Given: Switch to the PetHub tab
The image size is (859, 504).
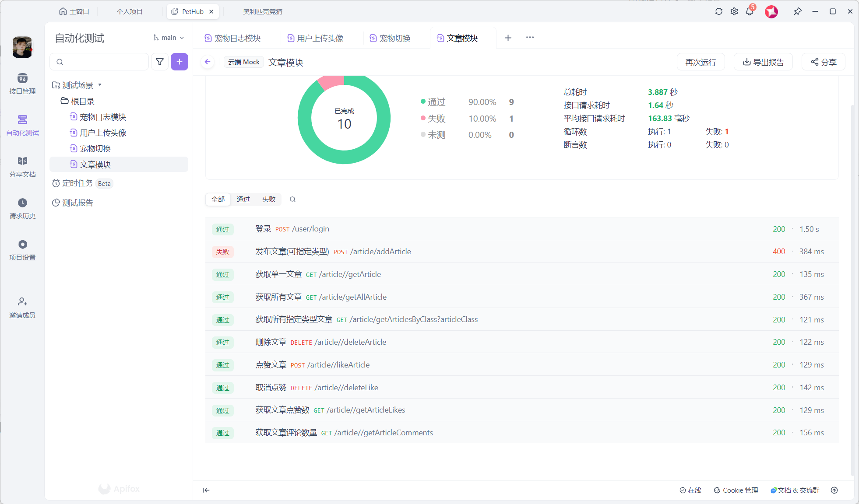Looking at the screenshot, I should [193, 11].
